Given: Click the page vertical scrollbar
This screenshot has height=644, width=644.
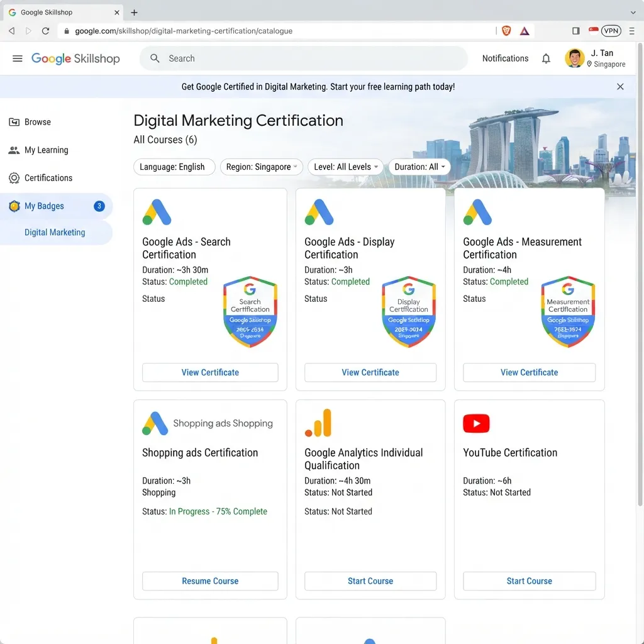Looking at the screenshot, I should point(640,274).
